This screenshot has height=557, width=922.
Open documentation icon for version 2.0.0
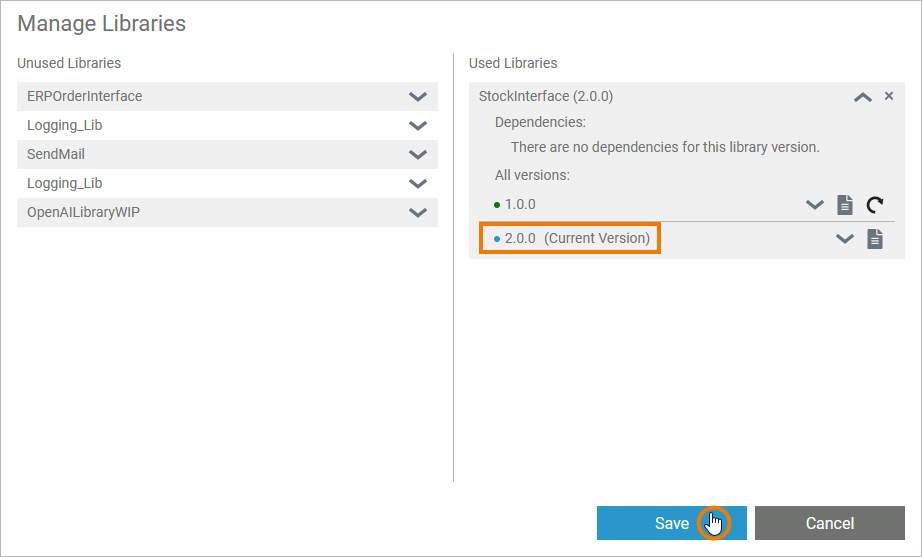875,239
